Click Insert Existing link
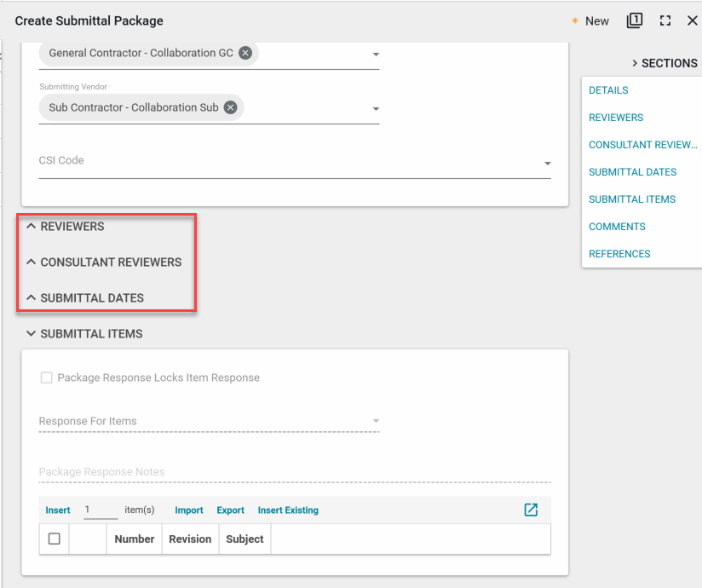Screen dimensions: 702x588 tap(288, 510)
